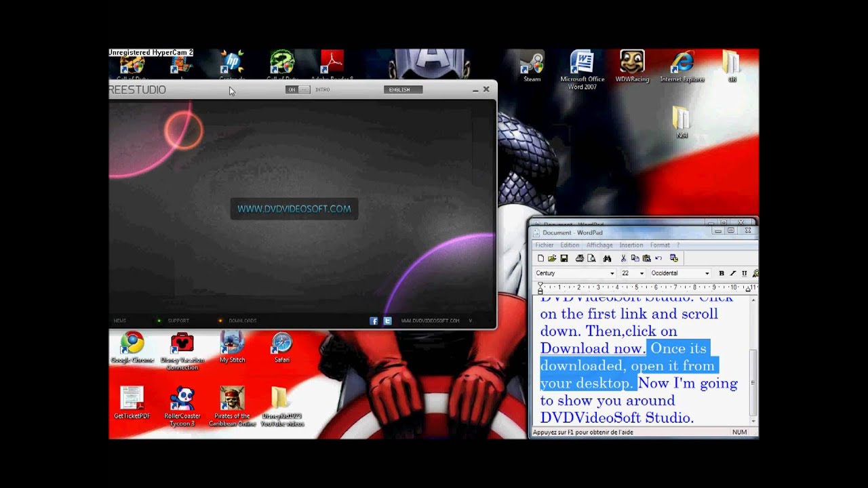
Task: Click the Print Preview icon in WordPad
Action: pos(591,258)
